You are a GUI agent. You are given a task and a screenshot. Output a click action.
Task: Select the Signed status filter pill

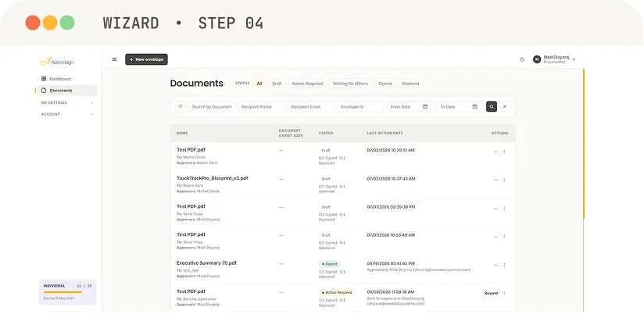pyautogui.click(x=385, y=84)
